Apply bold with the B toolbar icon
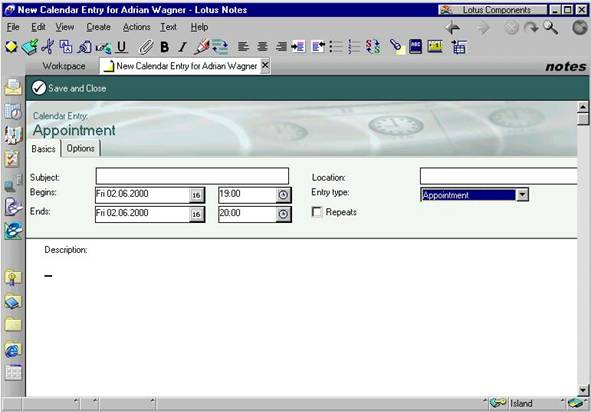The image size is (591, 412). pyautogui.click(x=164, y=47)
